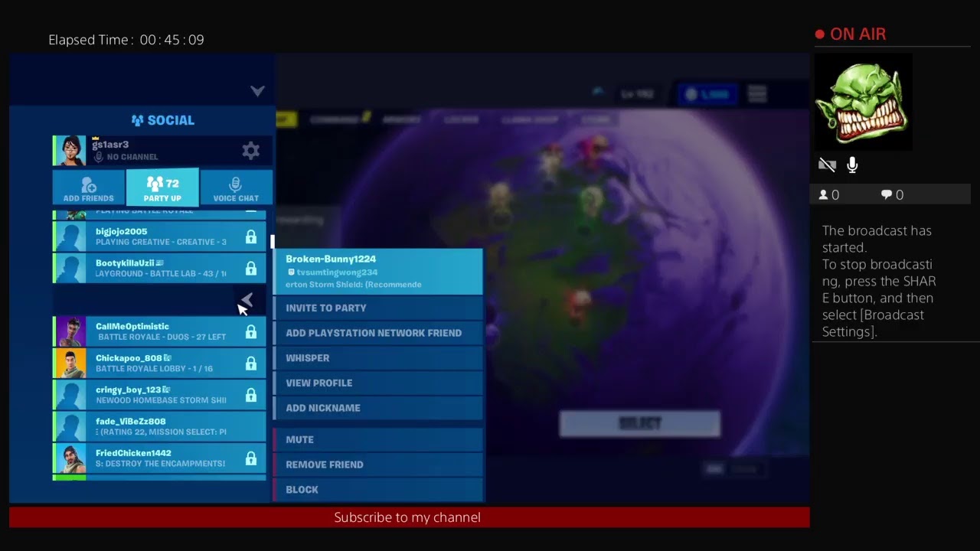Open social settings gear icon
Image resolution: width=980 pixels, height=551 pixels.
[250, 151]
